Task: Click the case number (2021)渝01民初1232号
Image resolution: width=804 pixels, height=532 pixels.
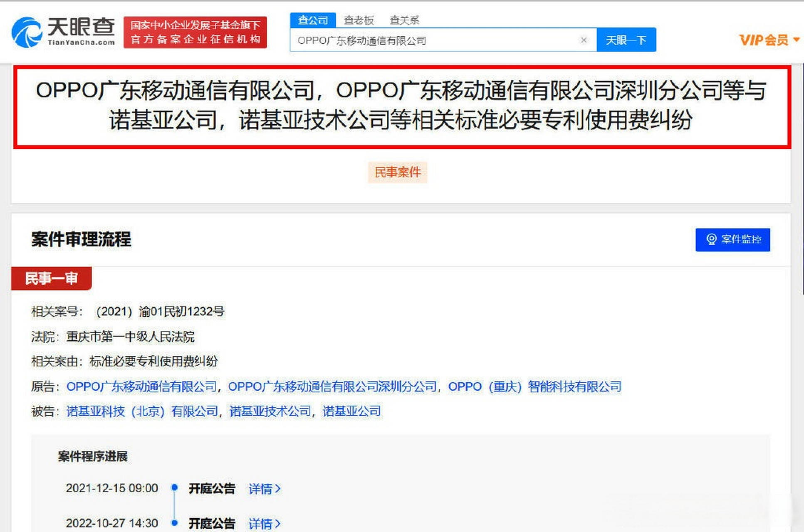Action: tap(160, 312)
